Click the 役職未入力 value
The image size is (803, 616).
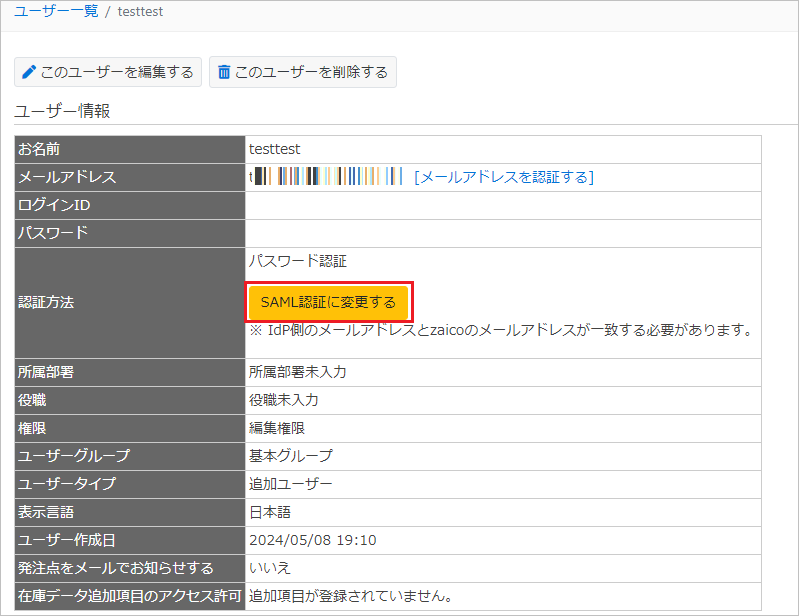[x=284, y=400]
